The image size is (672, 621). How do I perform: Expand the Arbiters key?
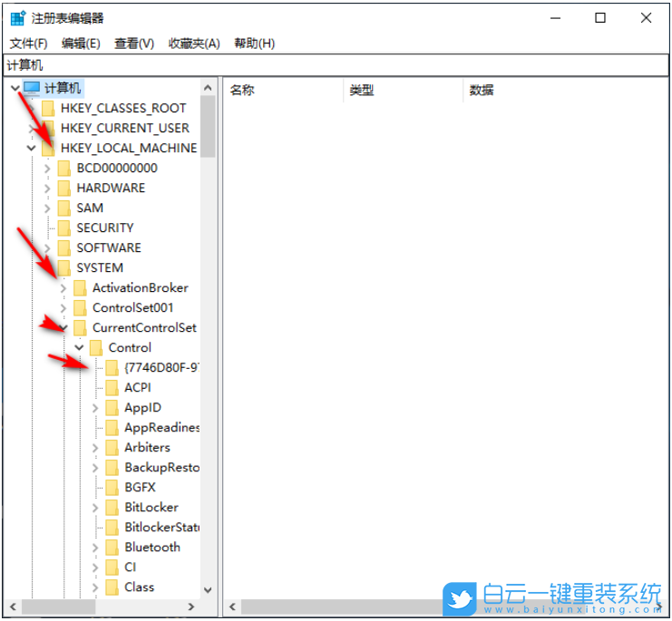(95, 448)
